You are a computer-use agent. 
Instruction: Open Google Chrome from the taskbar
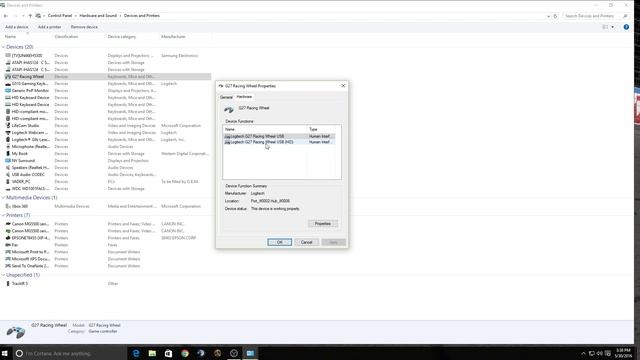point(185,353)
